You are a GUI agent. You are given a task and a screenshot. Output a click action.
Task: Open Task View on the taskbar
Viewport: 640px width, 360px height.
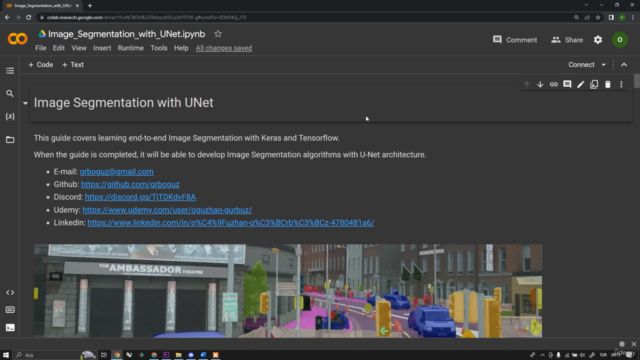[104, 355]
